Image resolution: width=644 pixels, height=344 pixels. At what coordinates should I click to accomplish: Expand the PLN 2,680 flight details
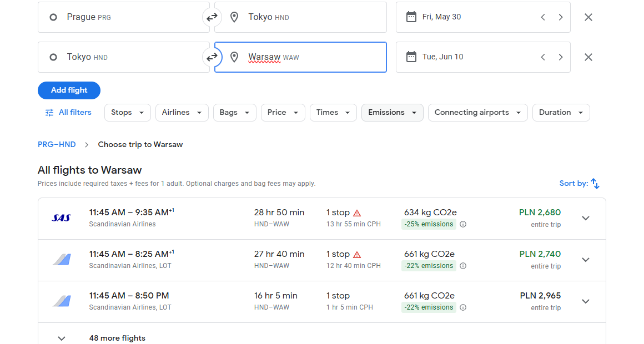[586, 219]
